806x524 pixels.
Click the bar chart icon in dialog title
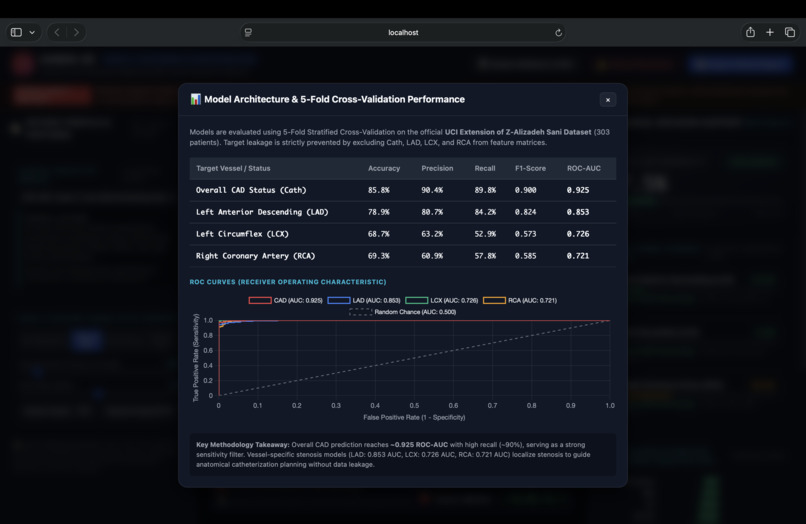click(x=195, y=99)
